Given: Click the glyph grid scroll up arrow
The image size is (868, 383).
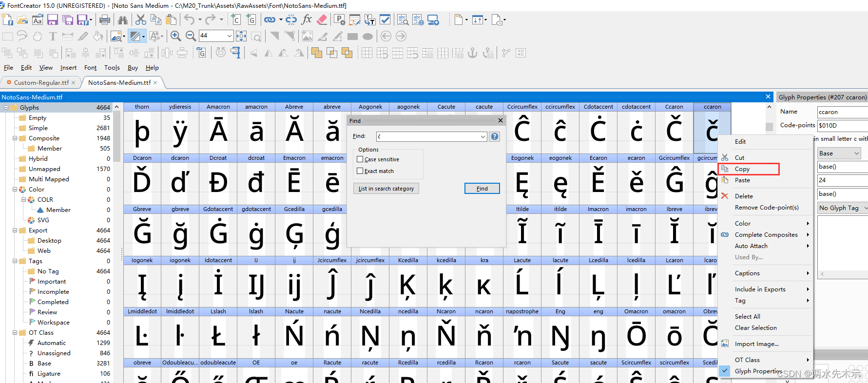Looking at the screenshot, I should 769,107.
